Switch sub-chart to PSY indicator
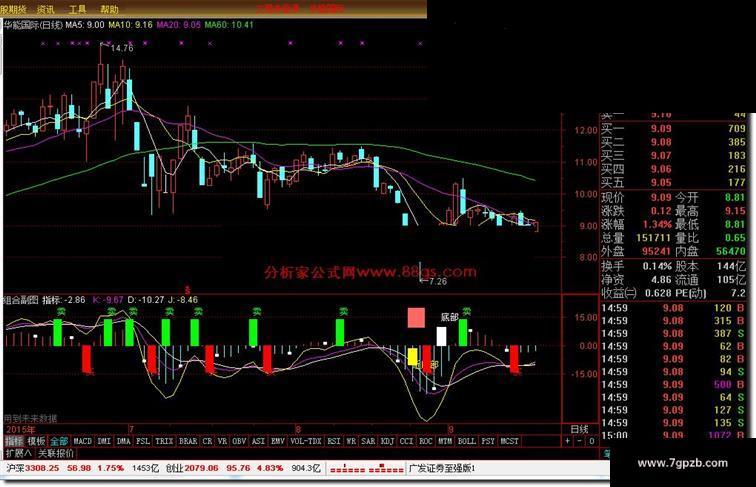Image resolution: width=756 pixels, height=487 pixels. [488, 441]
